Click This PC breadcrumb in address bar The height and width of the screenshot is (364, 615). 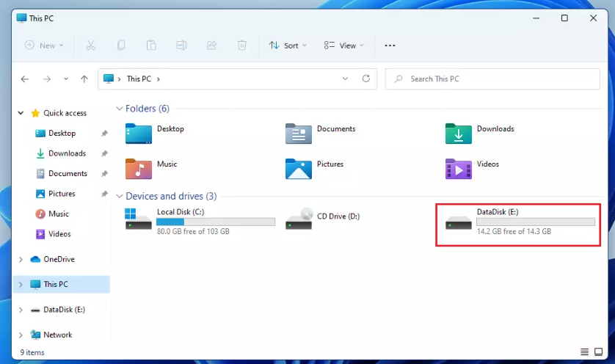139,79
